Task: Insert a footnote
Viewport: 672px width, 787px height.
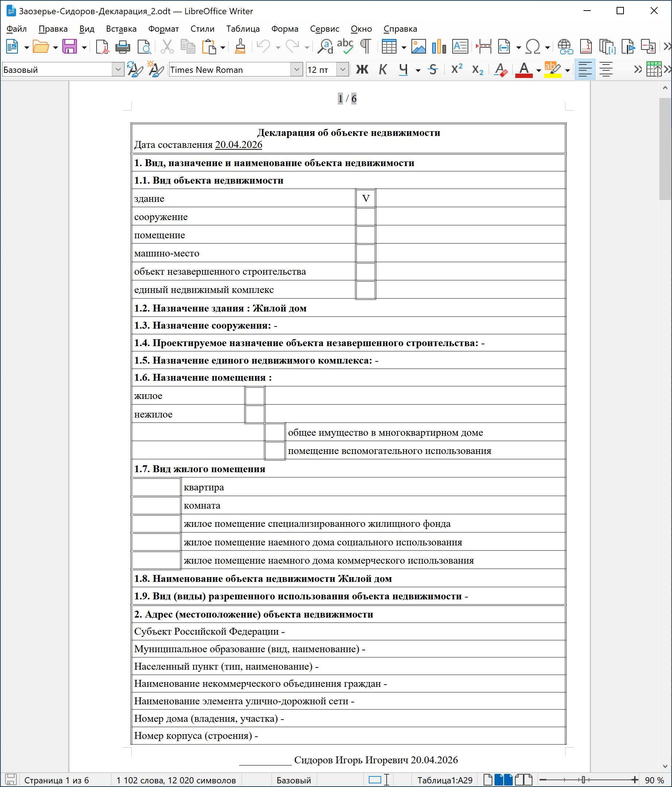Action: 586,47
